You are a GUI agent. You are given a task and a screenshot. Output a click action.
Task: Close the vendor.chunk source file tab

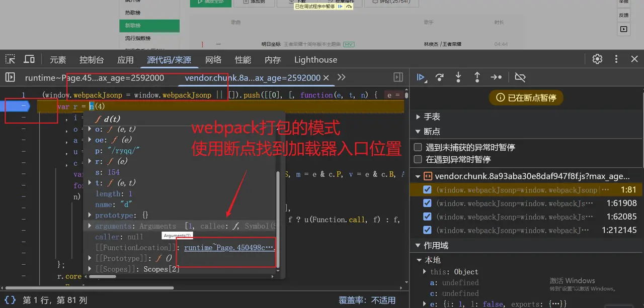coord(326,78)
